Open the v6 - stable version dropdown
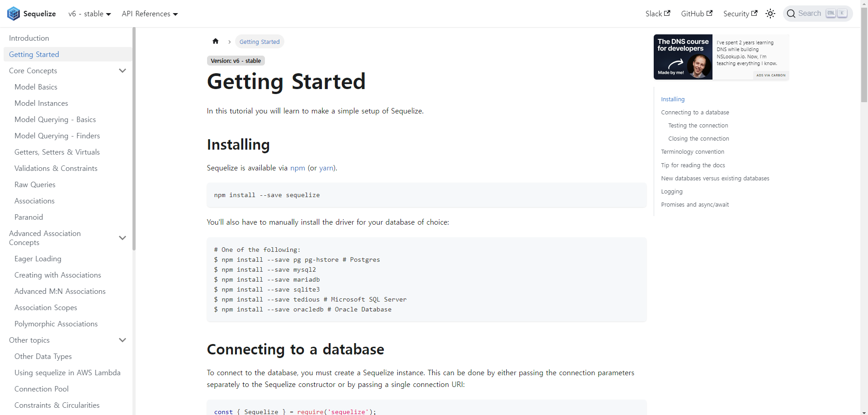 coord(90,14)
